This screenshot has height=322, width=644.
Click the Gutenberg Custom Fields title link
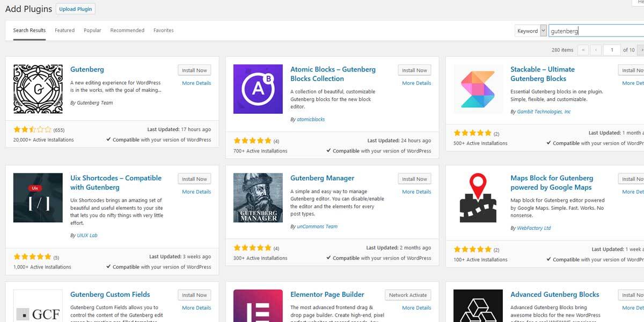pyautogui.click(x=110, y=295)
